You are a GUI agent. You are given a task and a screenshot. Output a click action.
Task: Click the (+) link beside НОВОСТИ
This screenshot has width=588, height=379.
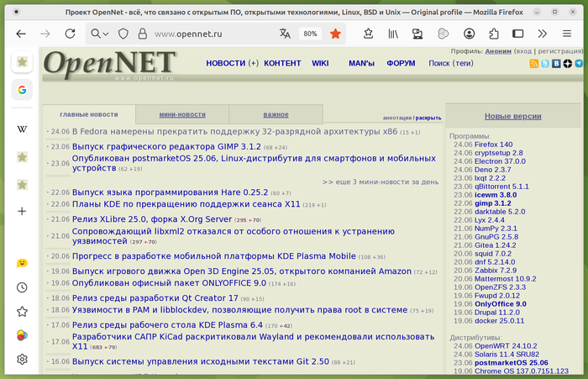pos(254,63)
